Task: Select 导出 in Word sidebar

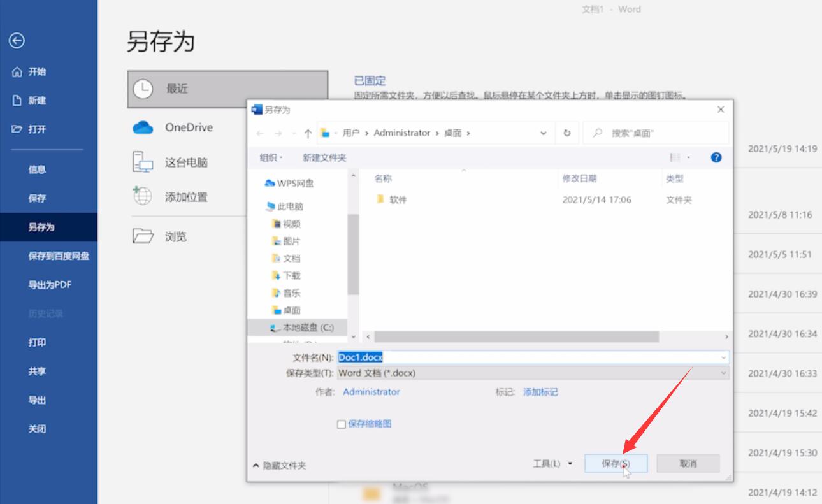Action: point(37,400)
